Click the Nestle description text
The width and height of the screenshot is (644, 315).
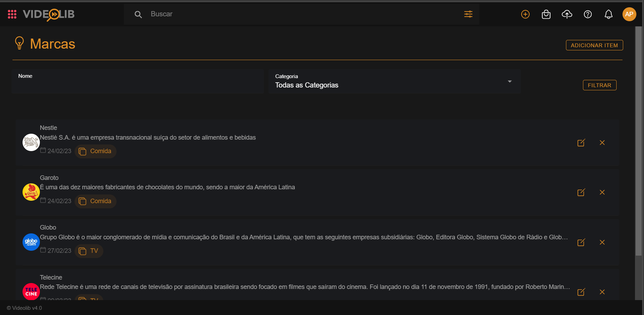[x=148, y=138]
